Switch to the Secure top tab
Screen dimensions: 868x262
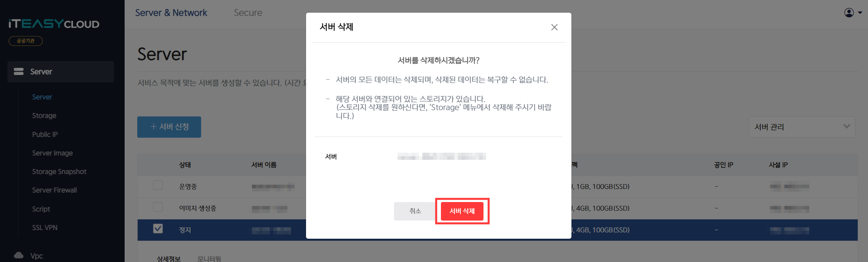pos(248,13)
